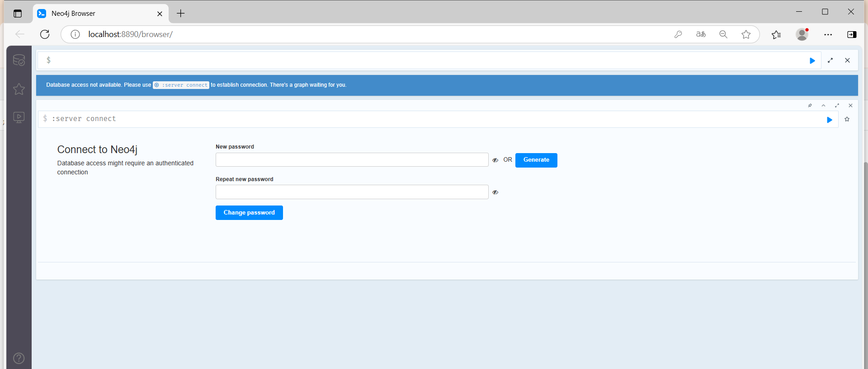Click the Generate password button
The height and width of the screenshot is (369, 868).
click(x=536, y=160)
